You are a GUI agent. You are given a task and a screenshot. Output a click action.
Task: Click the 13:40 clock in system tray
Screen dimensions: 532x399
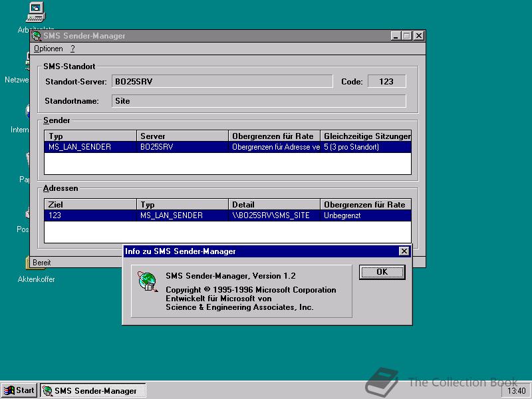pos(517,391)
